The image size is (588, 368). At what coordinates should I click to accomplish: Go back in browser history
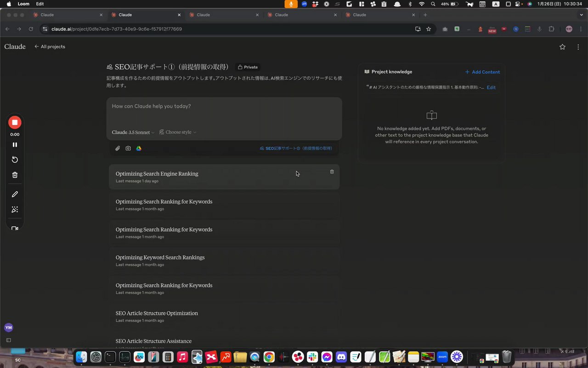[7, 29]
